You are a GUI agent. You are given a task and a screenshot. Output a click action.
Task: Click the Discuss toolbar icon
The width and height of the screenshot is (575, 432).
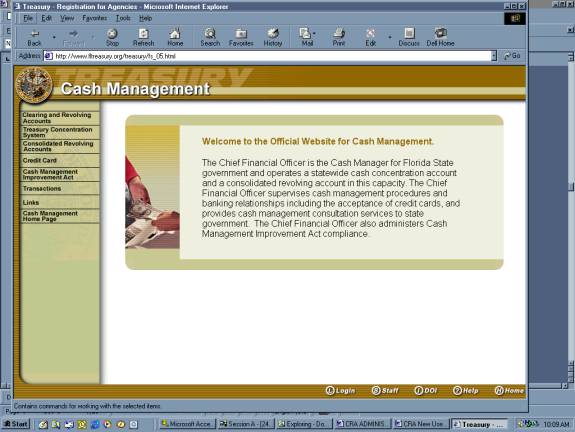tap(409, 33)
